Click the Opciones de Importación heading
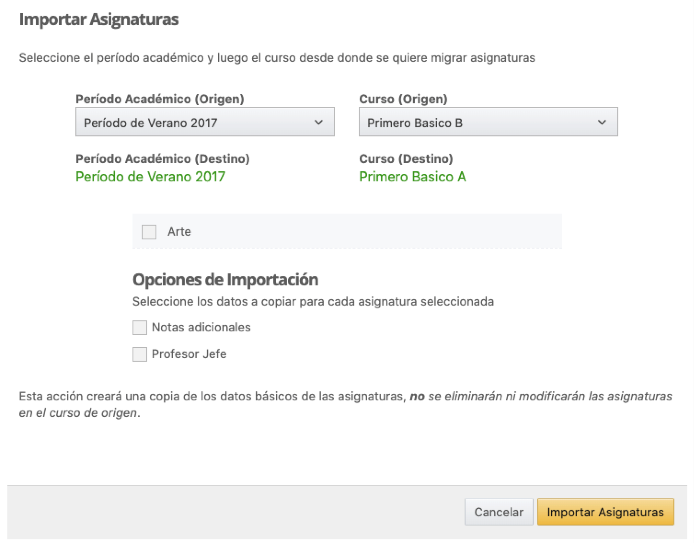Image resolution: width=694 pixels, height=543 pixels. (225, 280)
